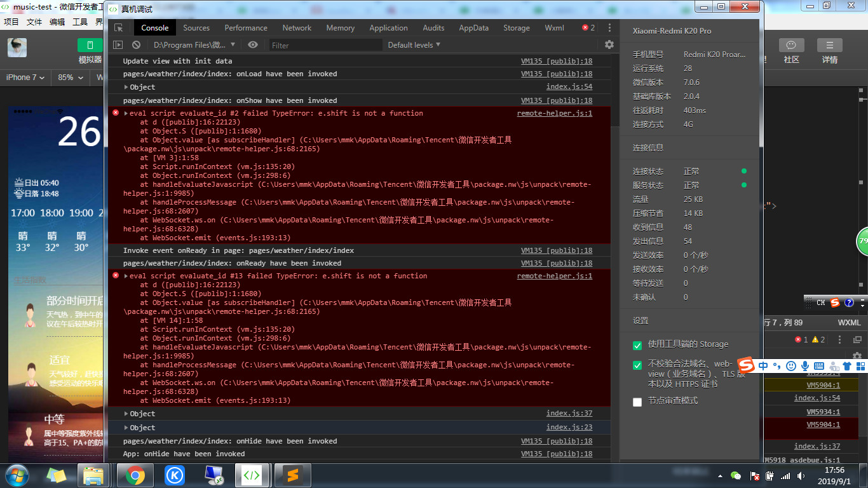Open 编辑 menu in main window
868x488 pixels.
(x=57, y=22)
